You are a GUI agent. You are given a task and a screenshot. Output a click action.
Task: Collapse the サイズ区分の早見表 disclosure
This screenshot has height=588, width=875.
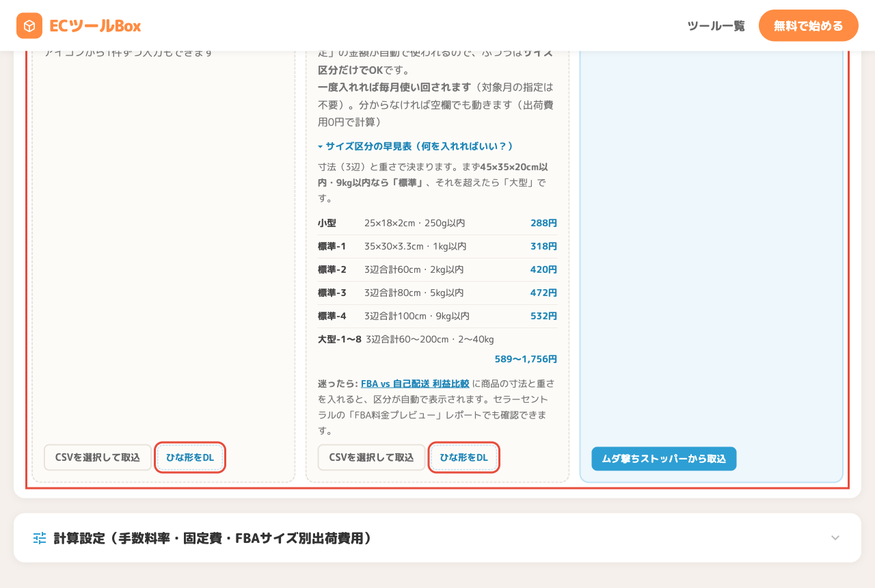click(416, 146)
